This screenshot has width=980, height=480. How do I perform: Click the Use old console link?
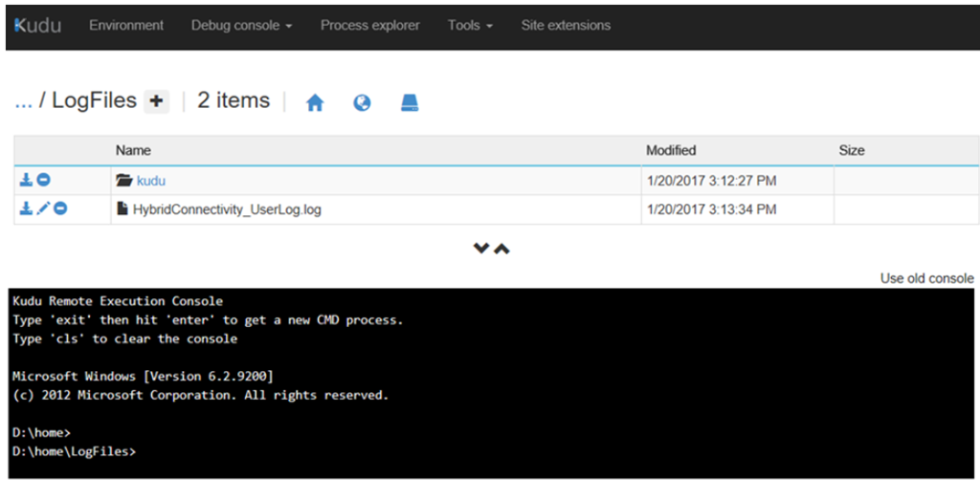(x=926, y=277)
